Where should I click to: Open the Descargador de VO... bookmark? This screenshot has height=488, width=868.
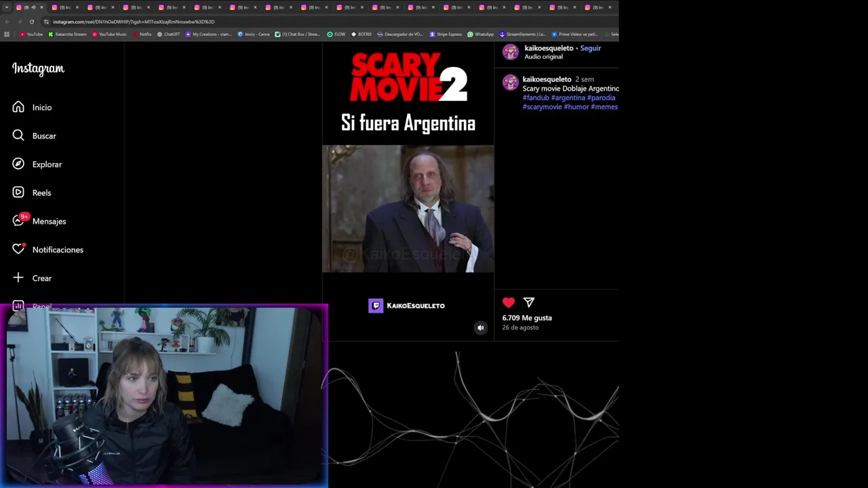coord(400,34)
